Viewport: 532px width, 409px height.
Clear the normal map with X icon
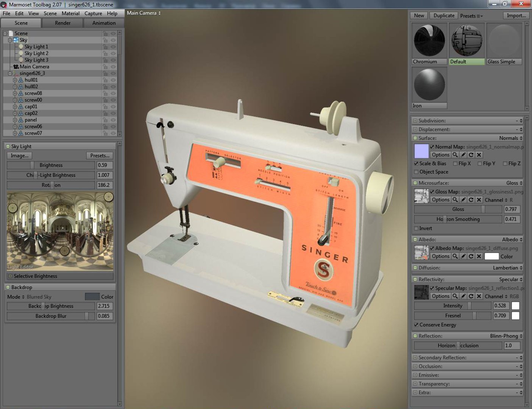coord(479,155)
